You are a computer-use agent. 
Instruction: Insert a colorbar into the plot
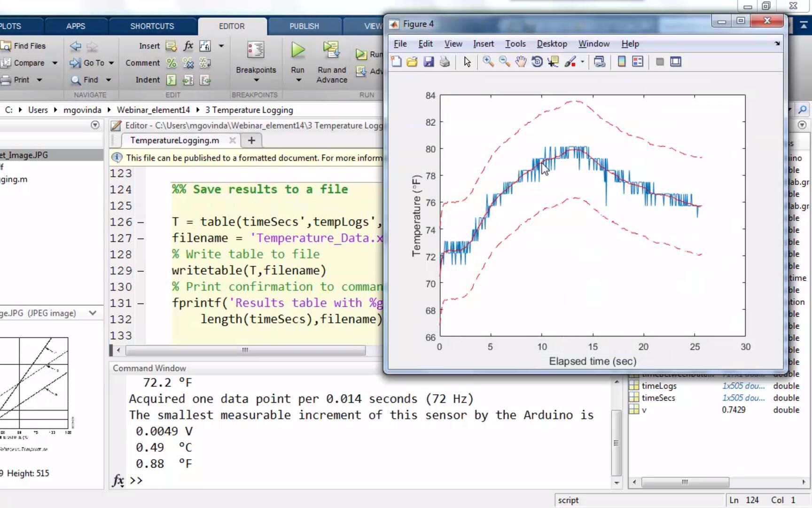621,62
